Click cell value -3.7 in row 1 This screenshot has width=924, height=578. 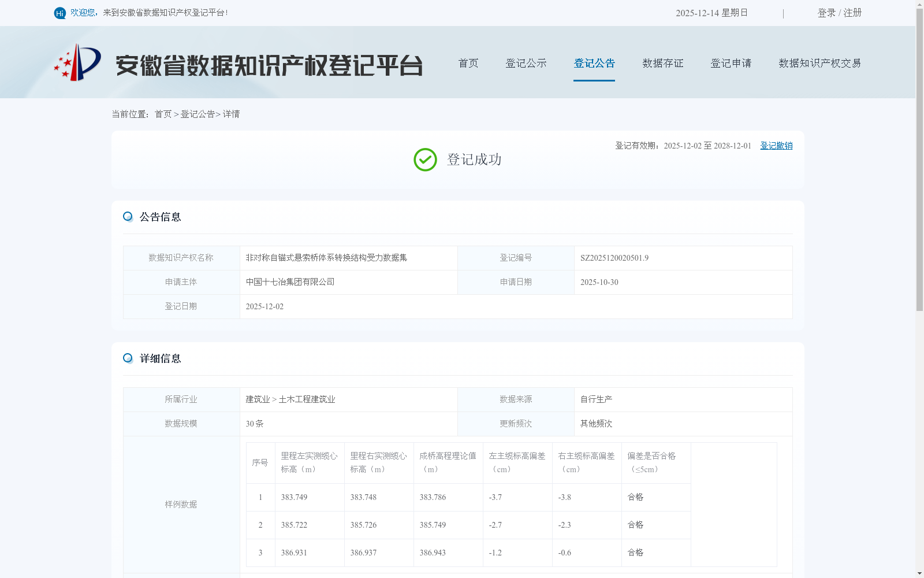(x=495, y=497)
